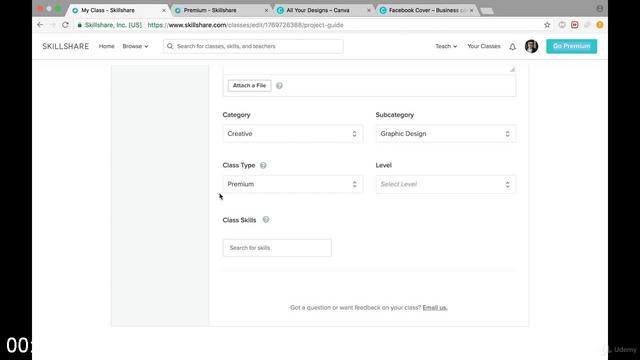This screenshot has height=360, width=640.
Task: Go to Home in the navigation
Action: (107, 46)
